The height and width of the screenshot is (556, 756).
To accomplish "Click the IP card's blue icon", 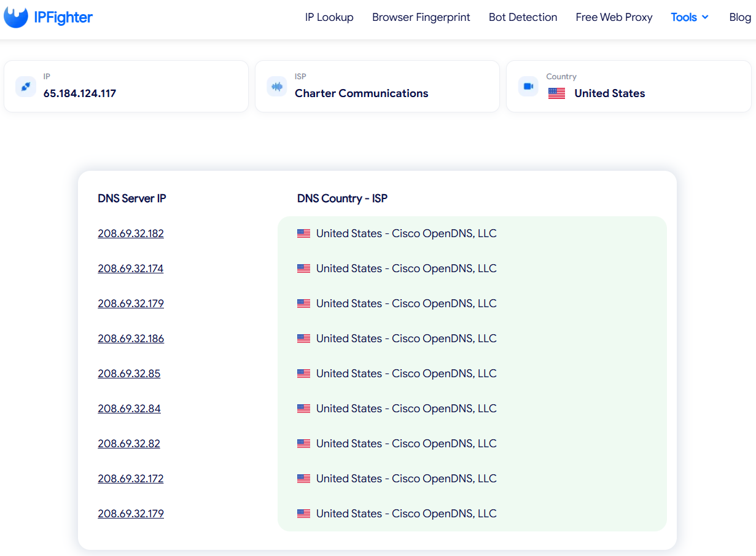I will 26,87.
